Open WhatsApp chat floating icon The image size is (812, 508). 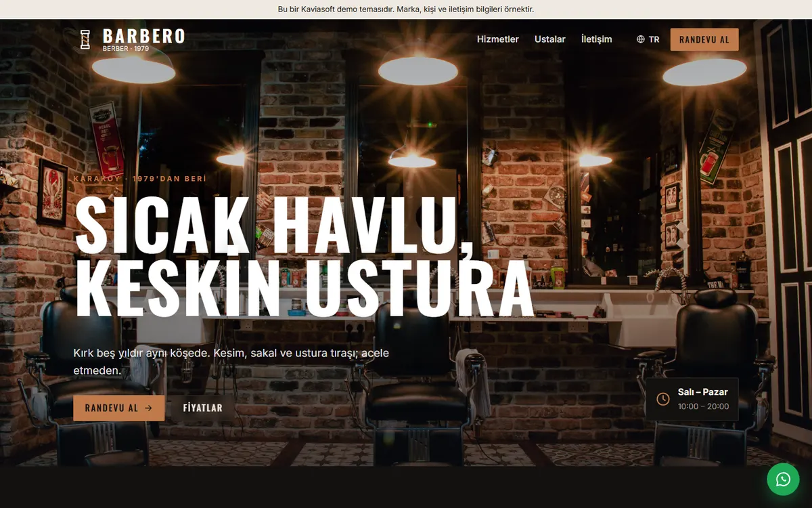click(783, 479)
